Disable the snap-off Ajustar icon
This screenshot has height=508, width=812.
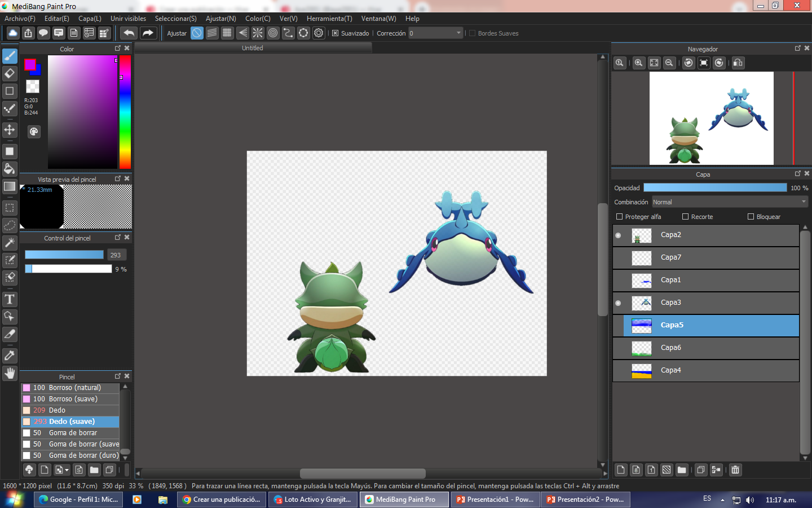pos(197,33)
